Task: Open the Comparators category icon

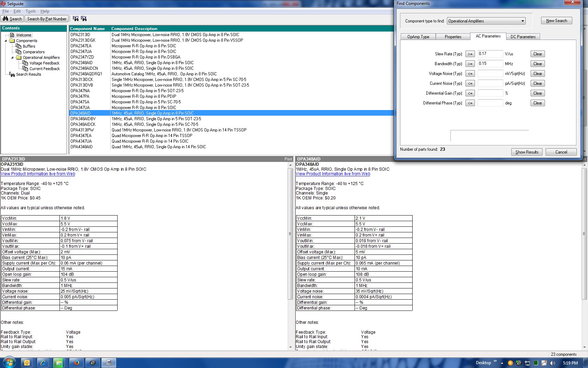Action: click(x=19, y=52)
